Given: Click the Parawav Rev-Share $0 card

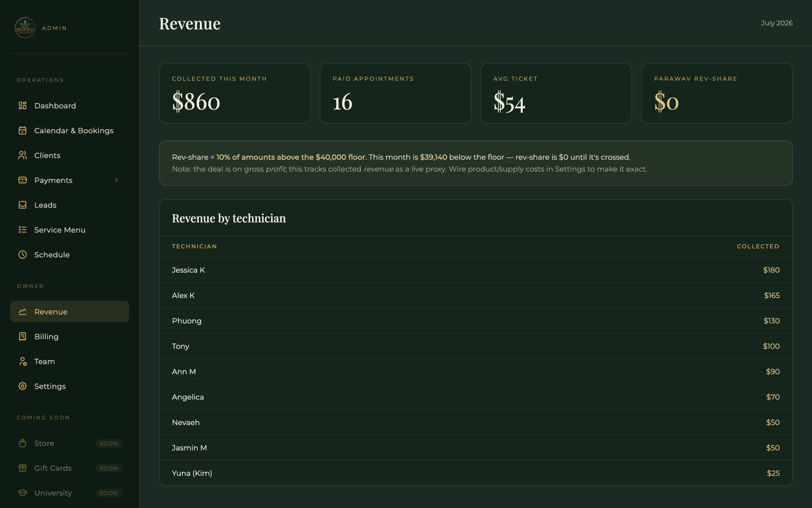Looking at the screenshot, I should coord(717,93).
